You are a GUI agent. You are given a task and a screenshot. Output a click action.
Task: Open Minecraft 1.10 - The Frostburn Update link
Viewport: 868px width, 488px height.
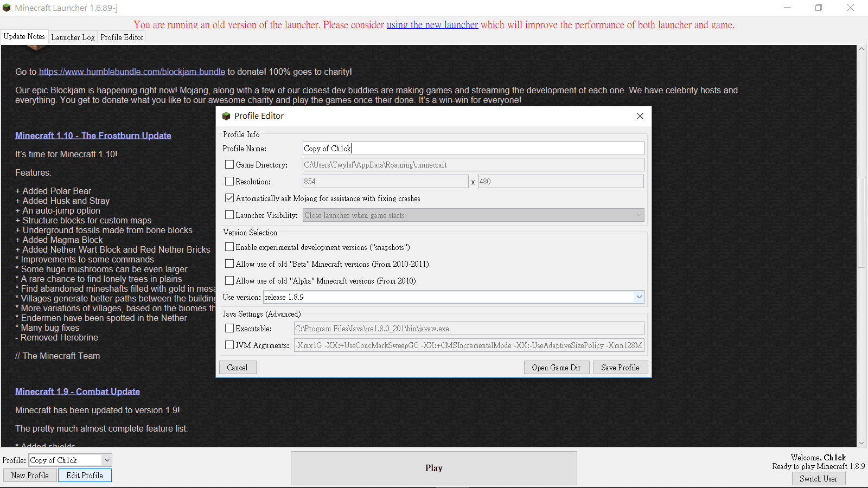coord(93,136)
